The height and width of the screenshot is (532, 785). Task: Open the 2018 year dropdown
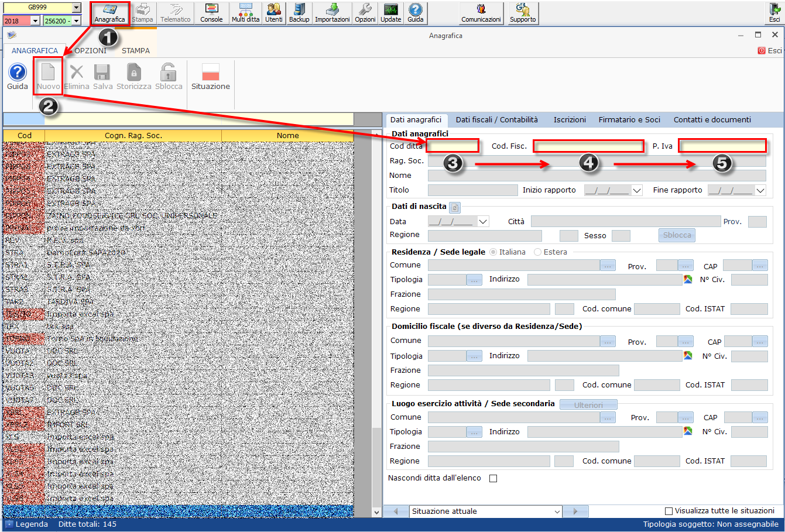tap(35, 21)
